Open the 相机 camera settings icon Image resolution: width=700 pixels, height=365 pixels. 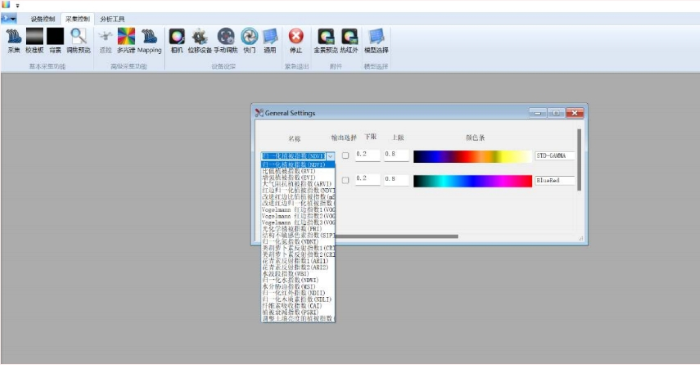(177, 40)
